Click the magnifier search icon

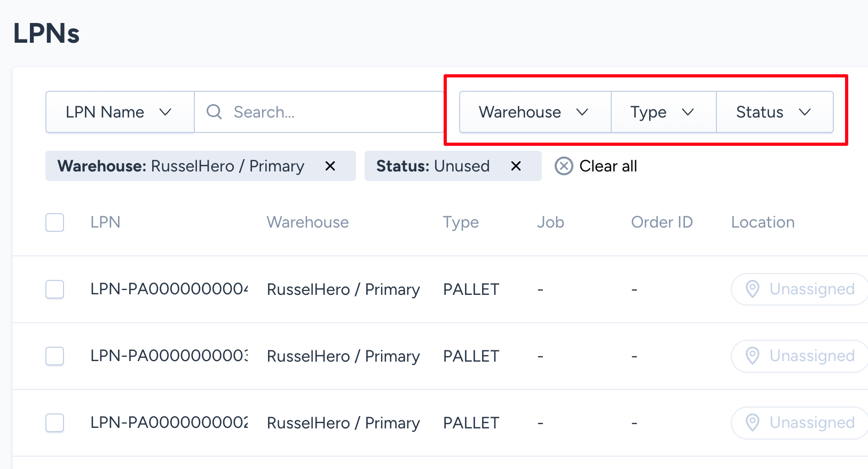pos(214,112)
